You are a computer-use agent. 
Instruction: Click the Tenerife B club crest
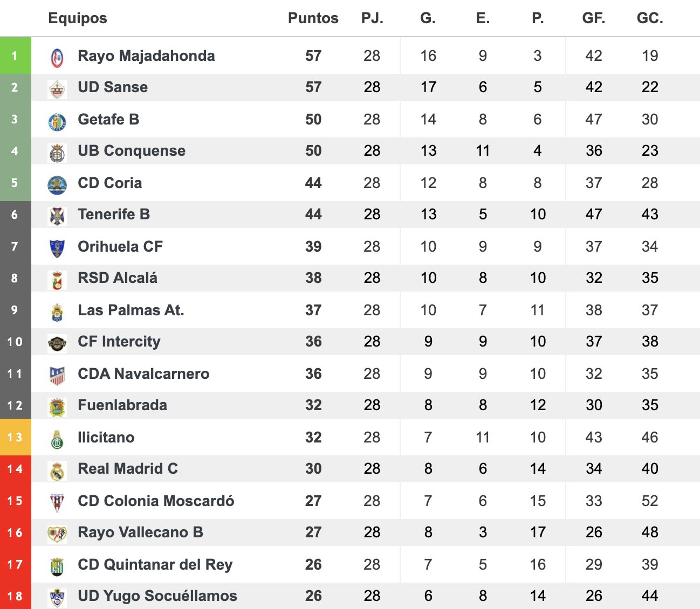point(57,216)
